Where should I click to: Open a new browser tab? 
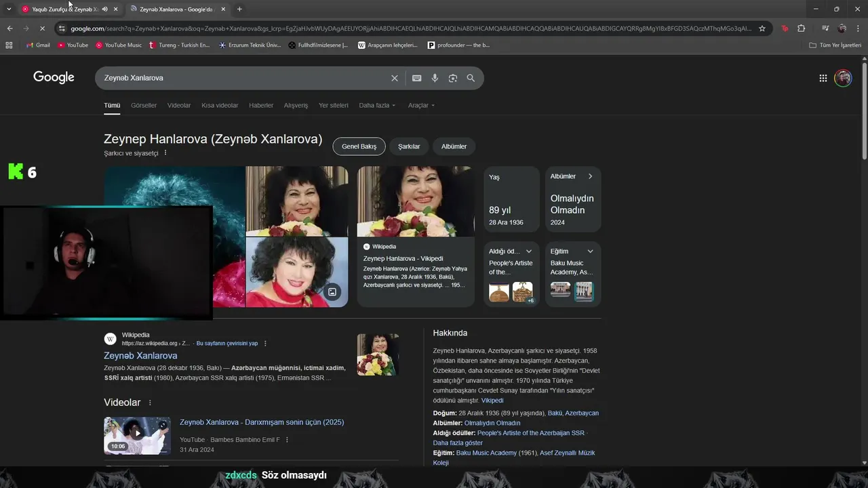tap(239, 9)
